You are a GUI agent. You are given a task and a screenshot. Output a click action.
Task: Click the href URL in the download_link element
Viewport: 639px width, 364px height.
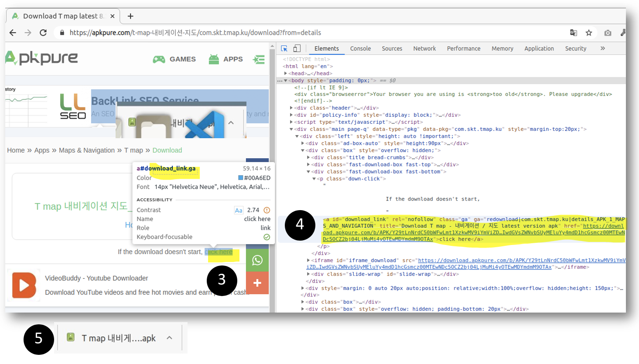point(474,232)
